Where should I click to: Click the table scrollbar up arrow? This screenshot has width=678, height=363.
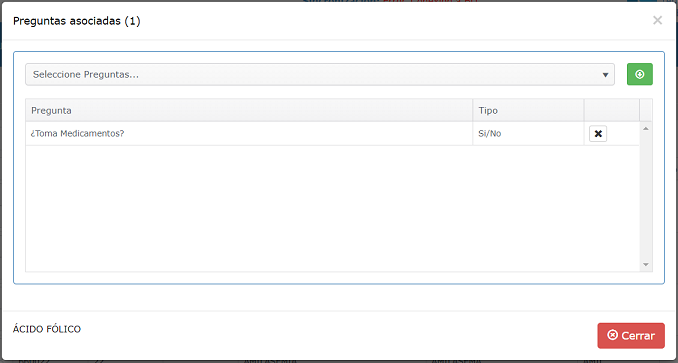coord(646,129)
